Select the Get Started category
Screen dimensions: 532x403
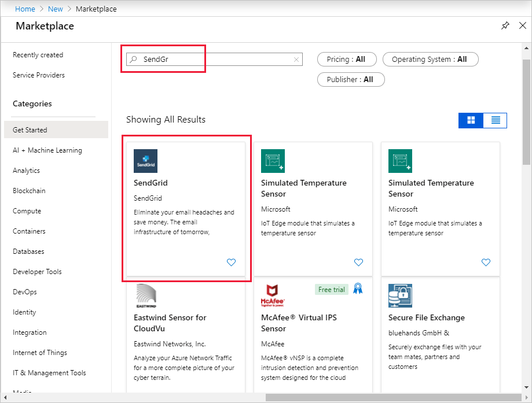point(56,130)
